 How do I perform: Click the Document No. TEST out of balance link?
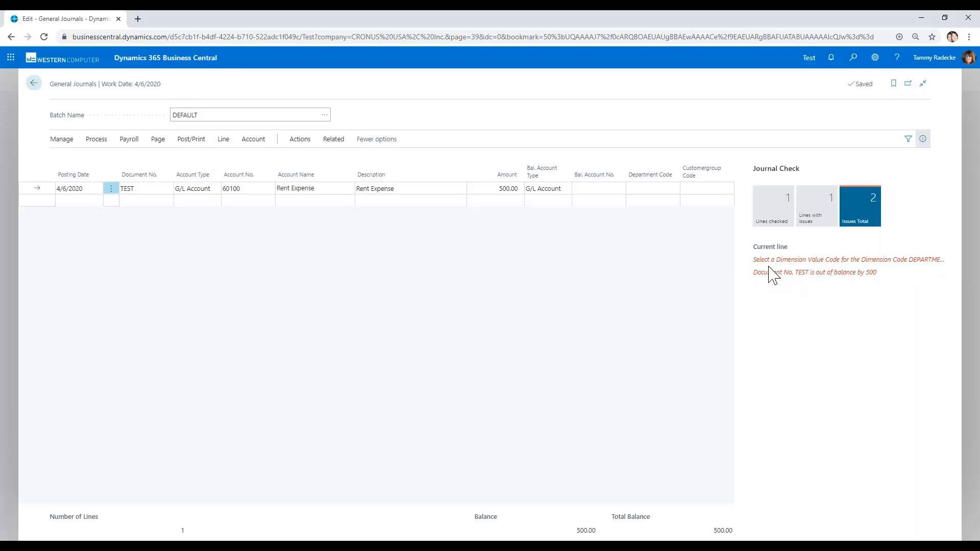click(815, 272)
